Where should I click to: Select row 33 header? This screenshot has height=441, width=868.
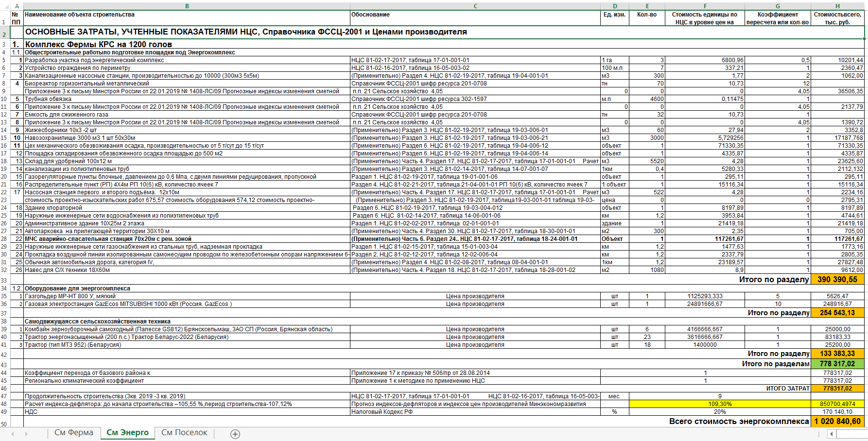click(x=4, y=280)
